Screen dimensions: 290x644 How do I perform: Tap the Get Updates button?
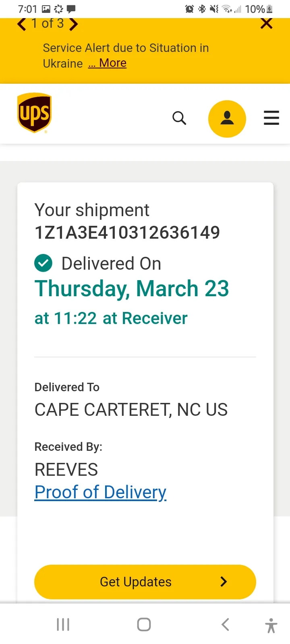(145, 582)
